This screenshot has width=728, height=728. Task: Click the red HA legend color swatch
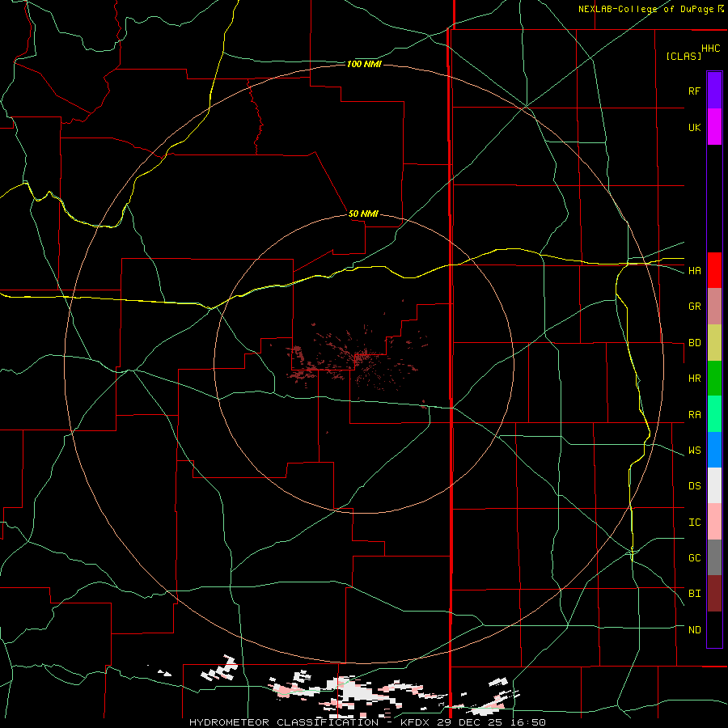[x=714, y=270]
